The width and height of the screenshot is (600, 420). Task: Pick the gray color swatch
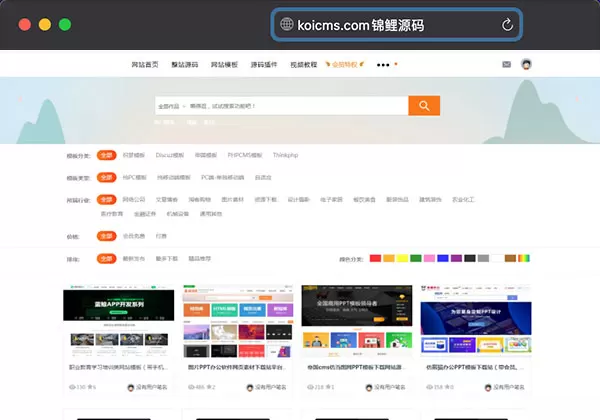pos(483,259)
